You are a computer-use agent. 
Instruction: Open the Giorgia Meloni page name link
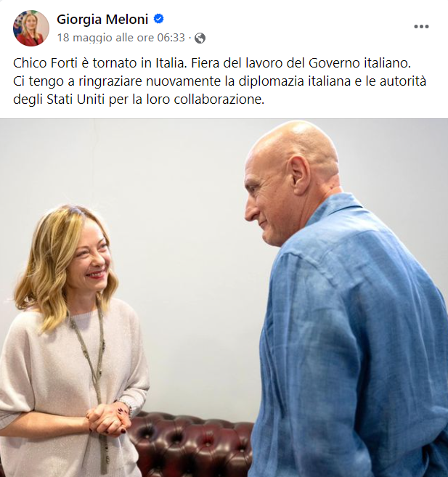[102, 20]
